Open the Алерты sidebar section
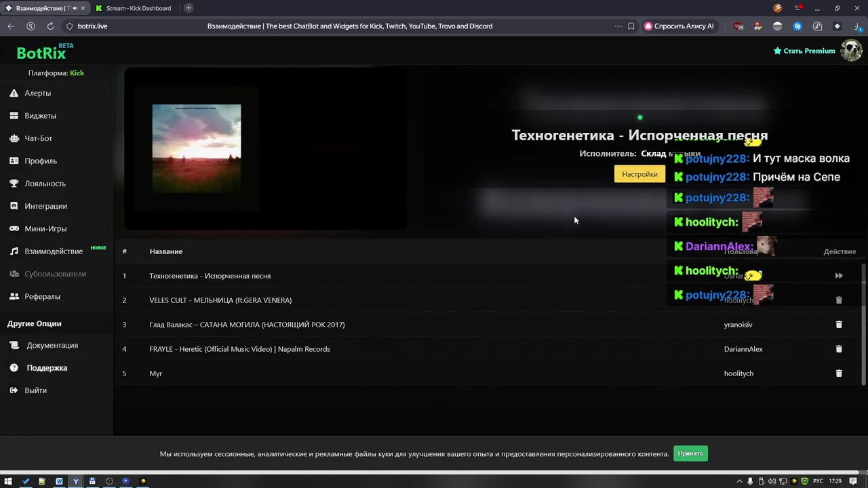The width and height of the screenshot is (868, 488). [37, 93]
